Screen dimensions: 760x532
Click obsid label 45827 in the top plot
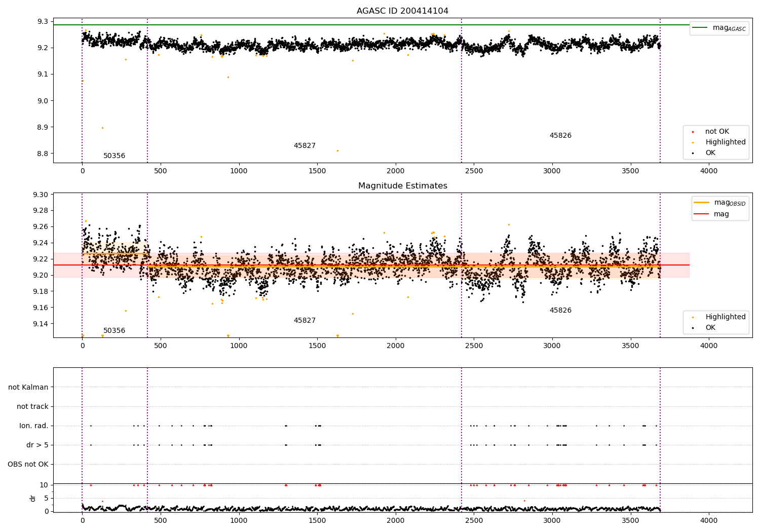pyautogui.click(x=305, y=145)
